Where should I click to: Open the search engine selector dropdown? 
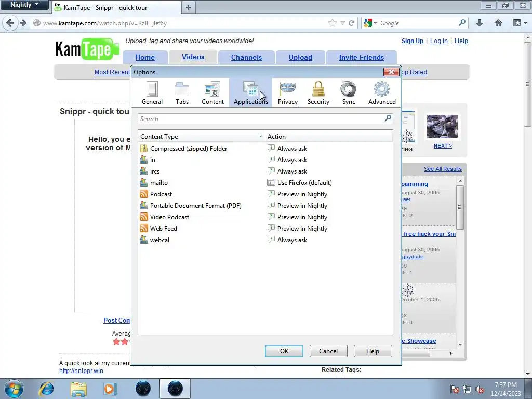[370, 23]
